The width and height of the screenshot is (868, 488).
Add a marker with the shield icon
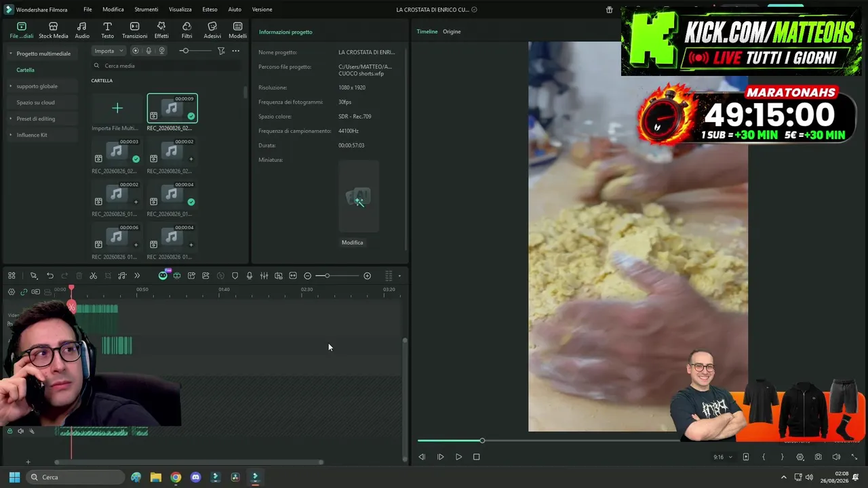(x=235, y=276)
